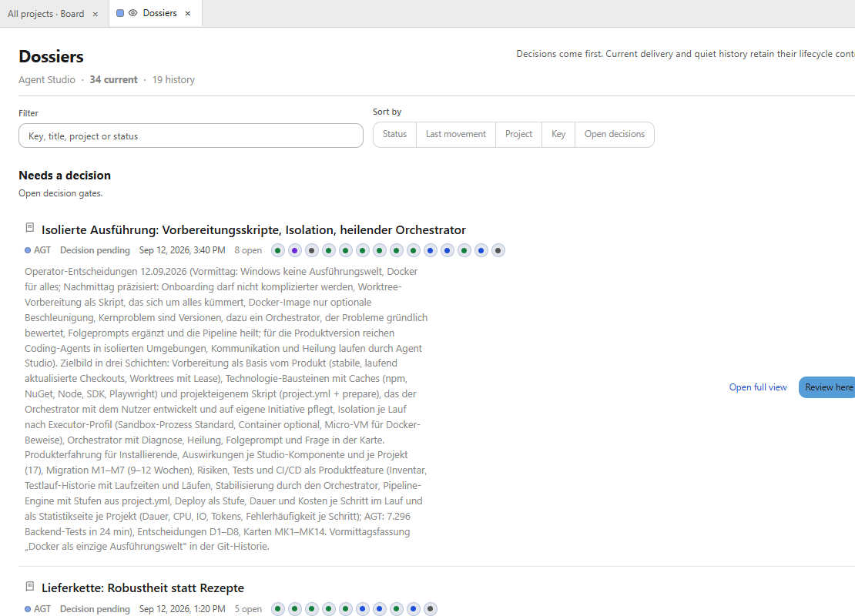The width and height of the screenshot is (855, 616).
Task: Click the dossier document icon beside Isolierte Ausführung
Action: [x=30, y=228]
